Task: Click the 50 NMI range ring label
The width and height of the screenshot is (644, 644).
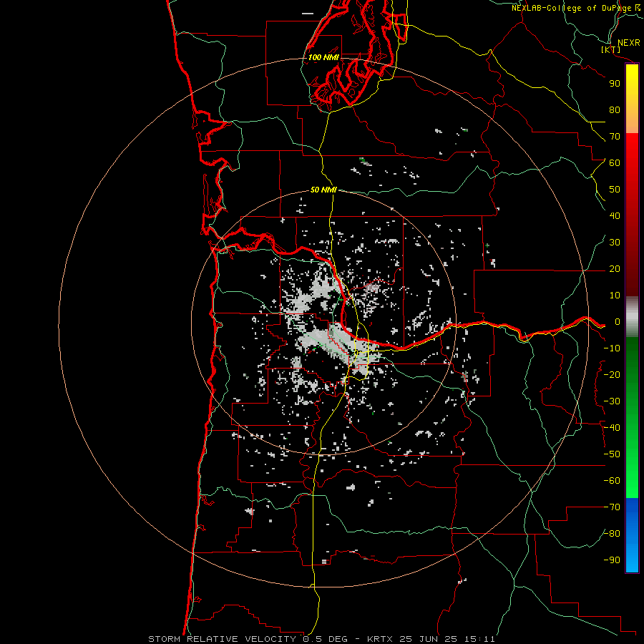Action: pos(323,190)
